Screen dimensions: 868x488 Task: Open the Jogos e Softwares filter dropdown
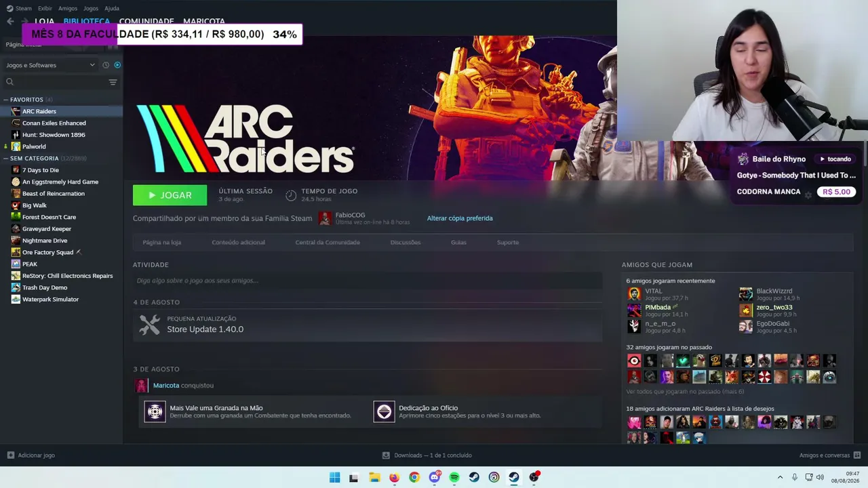tap(51, 65)
